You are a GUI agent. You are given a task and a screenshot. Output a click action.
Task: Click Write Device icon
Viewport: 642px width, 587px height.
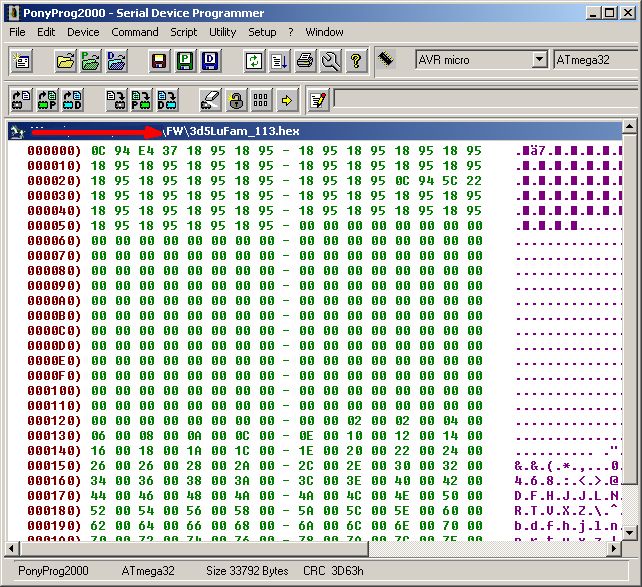pyautogui.click(x=116, y=100)
